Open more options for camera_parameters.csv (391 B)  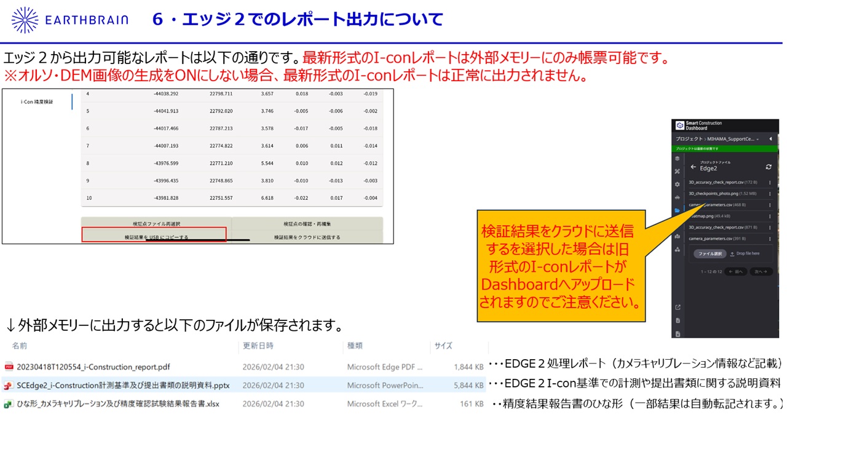coord(770,239)
